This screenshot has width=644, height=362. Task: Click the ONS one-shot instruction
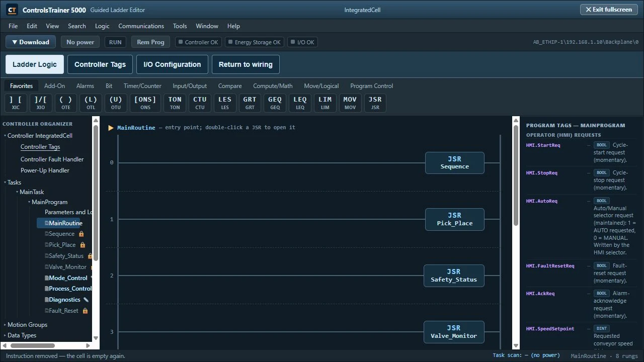(145, 103)
